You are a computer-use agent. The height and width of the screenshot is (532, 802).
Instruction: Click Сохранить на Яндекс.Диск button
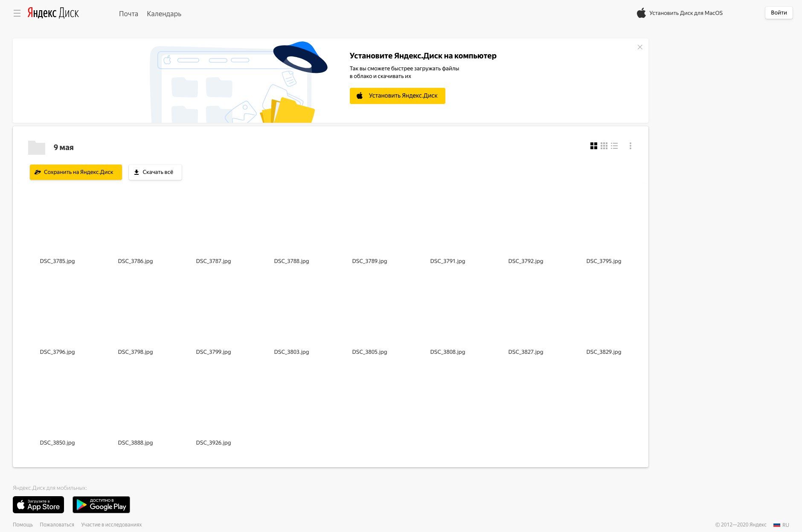point(76,172)
